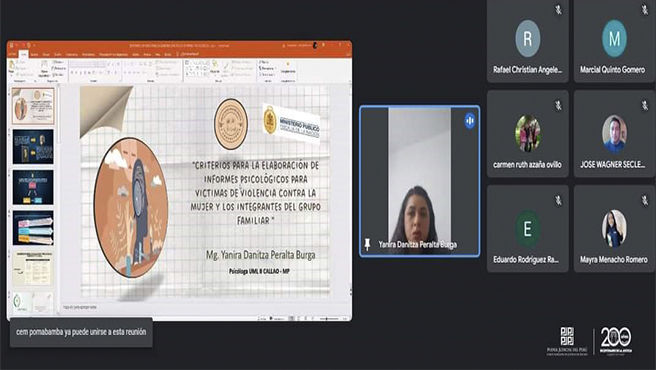This screenshot has width=656, height=370.
Task: Click the pin icon on Yanira's video tile
Action: click(x=367, y=244)
